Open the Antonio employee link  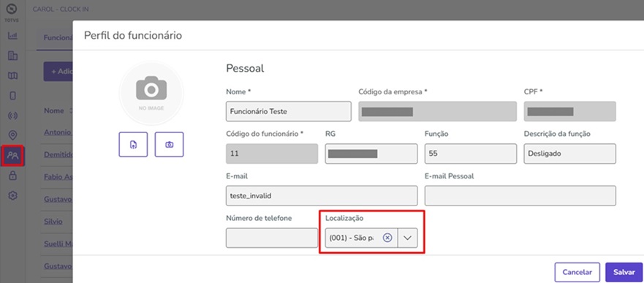(58, 132)
